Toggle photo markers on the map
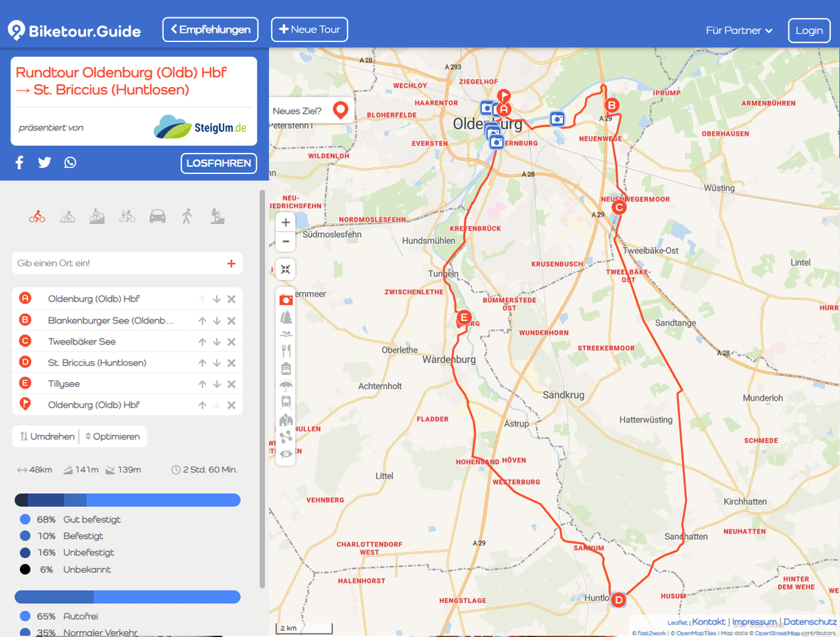Screen dimensions: 840x637 [x=286, y=299]
